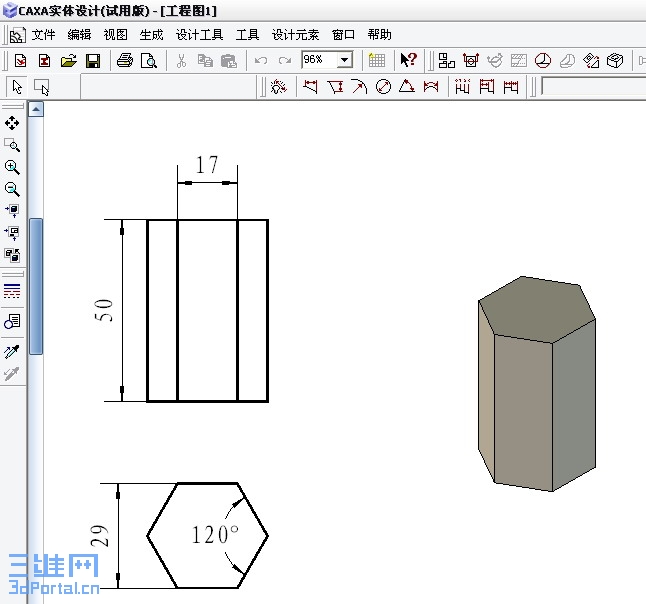This screenshot has height=604, width=646.
Task: Open the 工具 menu
Action: 247,35
